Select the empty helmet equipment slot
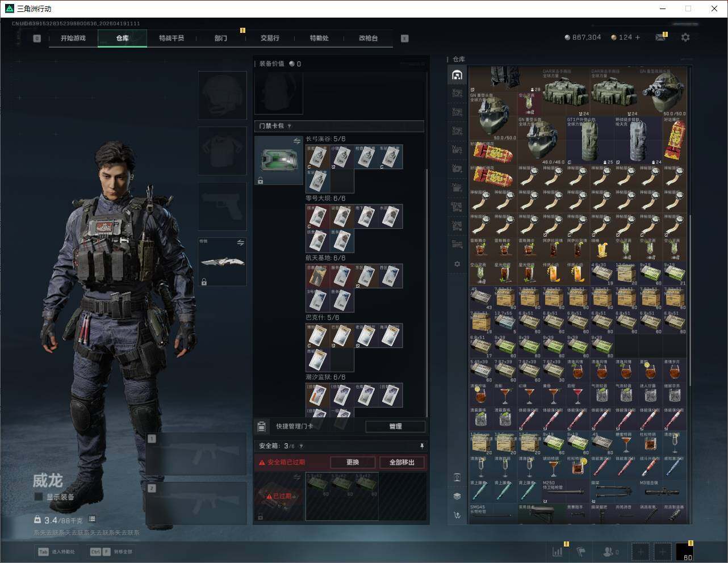 coord(223,95)
